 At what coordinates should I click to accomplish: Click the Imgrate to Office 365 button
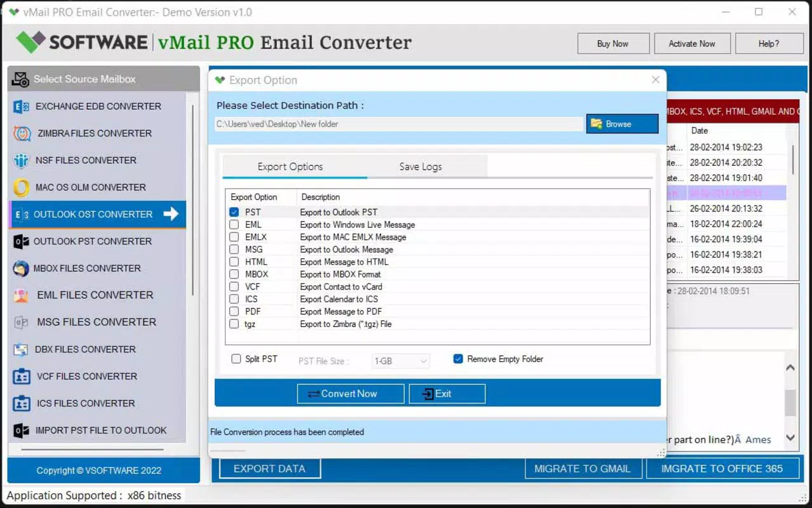(722, 469)
